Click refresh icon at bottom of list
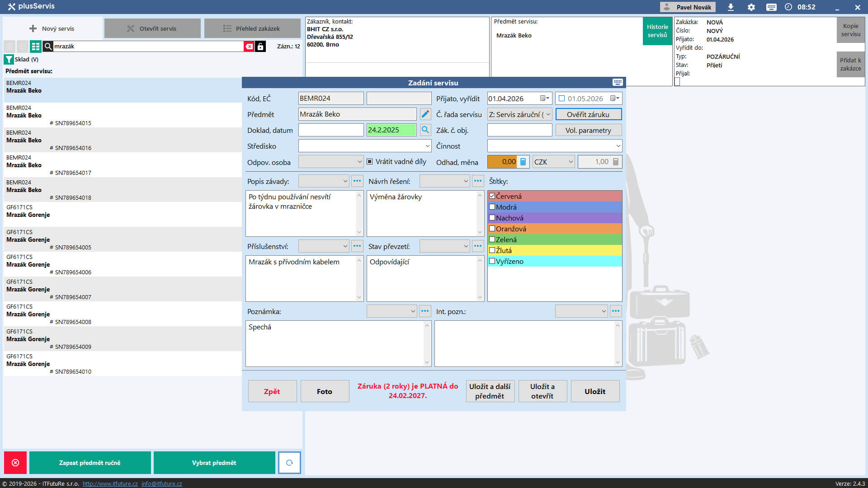The image size is (868, 488). coord(289,463)
